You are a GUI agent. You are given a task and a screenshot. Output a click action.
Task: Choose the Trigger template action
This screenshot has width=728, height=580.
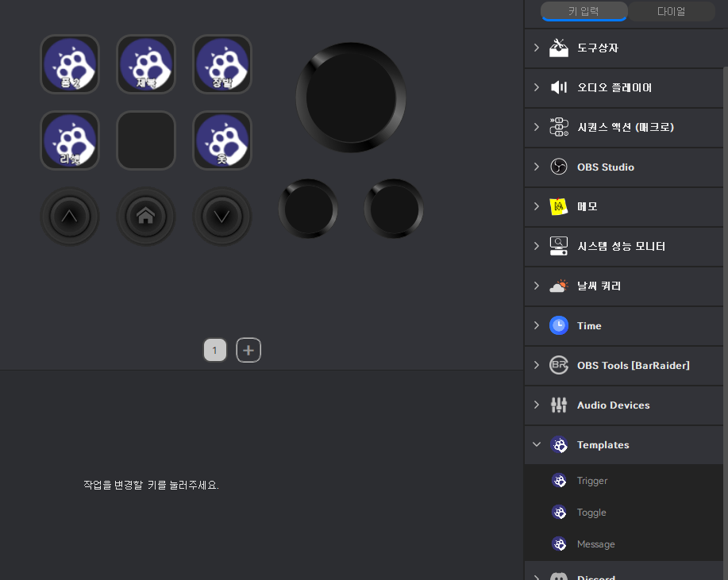coord(591,481)
